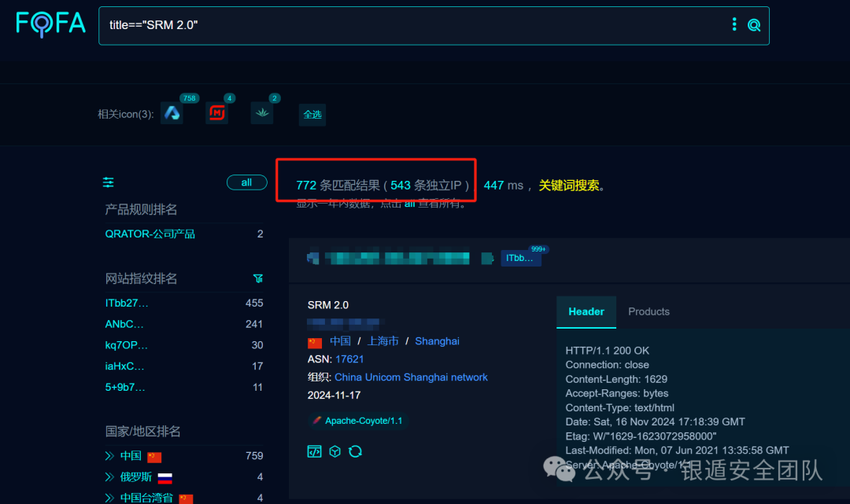Click the ITbb… tag with 999+ badge
This screenshot has width=850, height=504.
pos(520,258)
